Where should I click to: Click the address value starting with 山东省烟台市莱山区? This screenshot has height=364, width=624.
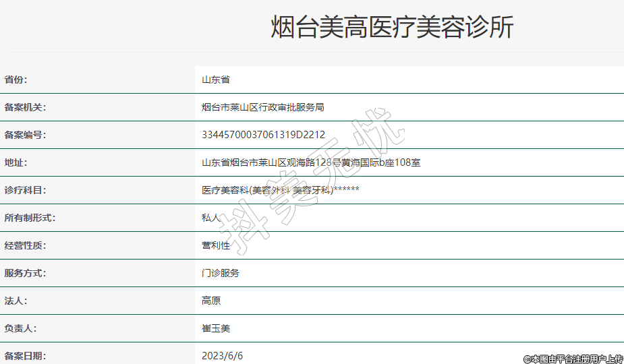311,162
